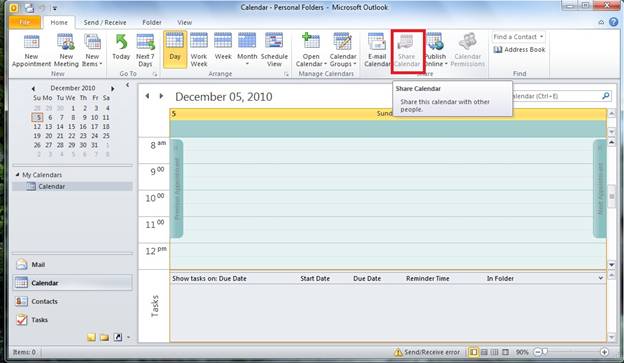Sort tasks by Start Date column
Screen dimensions: 624x363
[315, 279]
